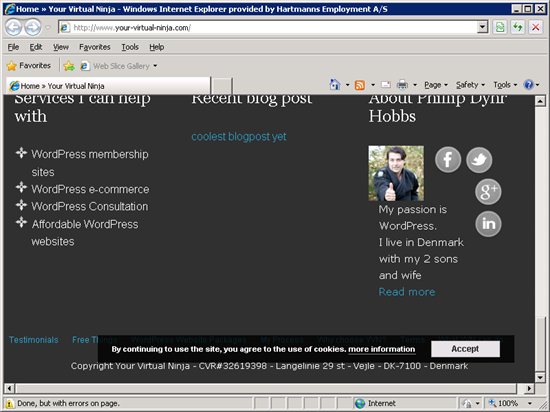Viewport: 550px width, 412px height.
Task: Click the blue Help question mark icon
Action: coord(528,85)
